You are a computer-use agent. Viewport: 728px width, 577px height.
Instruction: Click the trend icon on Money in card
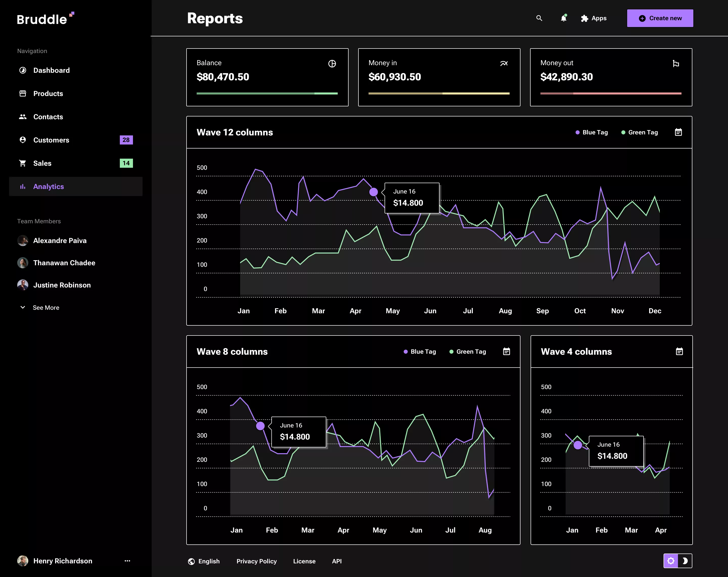tap(504, 63)
